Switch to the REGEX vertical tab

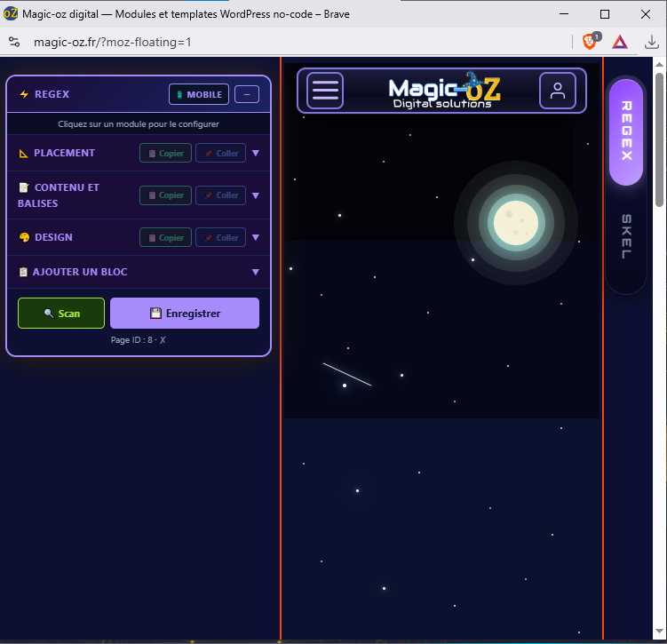(626, 131)
